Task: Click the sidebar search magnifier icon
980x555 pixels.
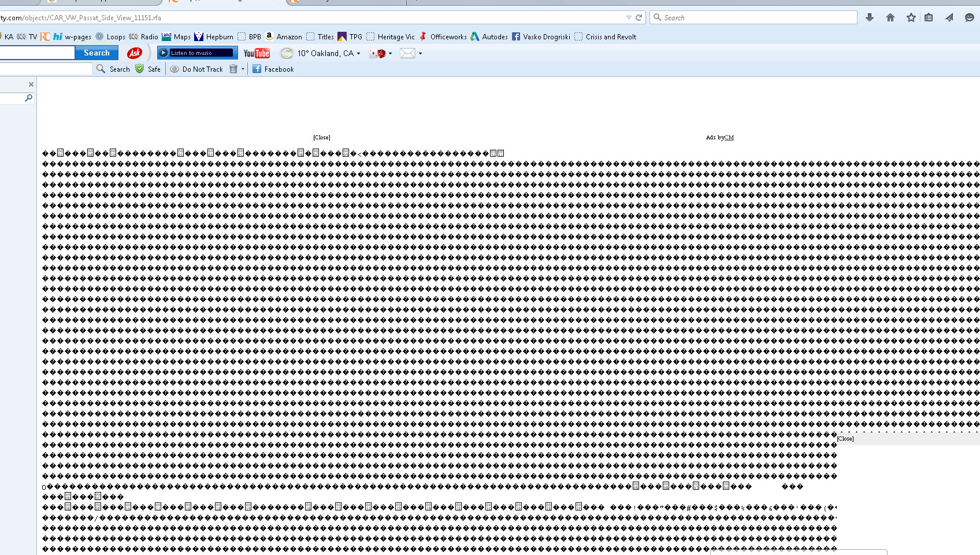Action: click(x=28, y=98)
